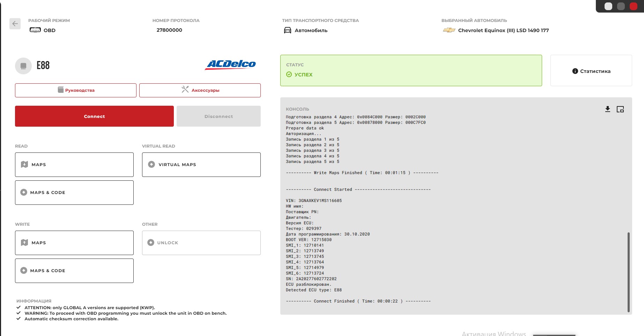644x336 pixels.
Task: Select MAPS under Read section
Action: (x=74, y=165)
